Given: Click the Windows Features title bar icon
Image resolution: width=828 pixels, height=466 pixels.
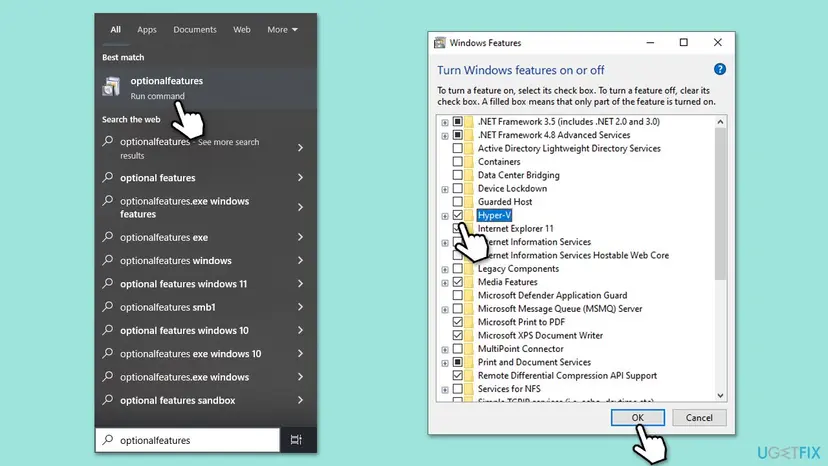Looking at the screenshot, I should pyautogui.click(x=439, y=43).
